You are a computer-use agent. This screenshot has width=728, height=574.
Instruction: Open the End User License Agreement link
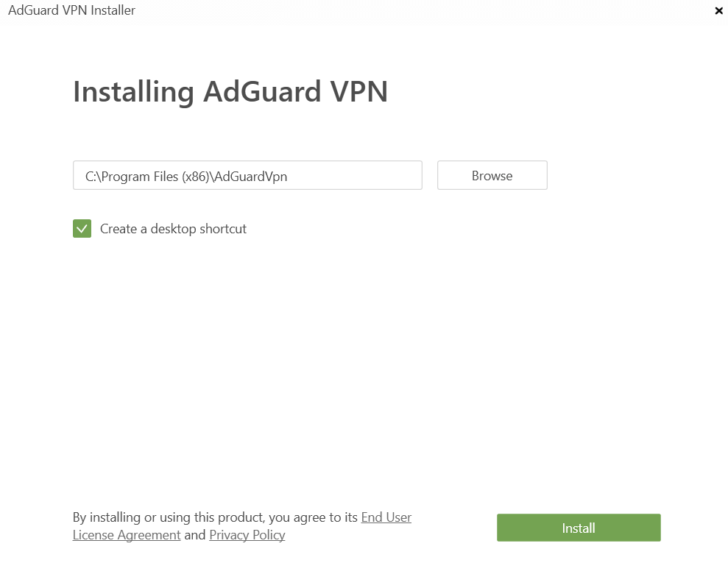pos(386,517)
